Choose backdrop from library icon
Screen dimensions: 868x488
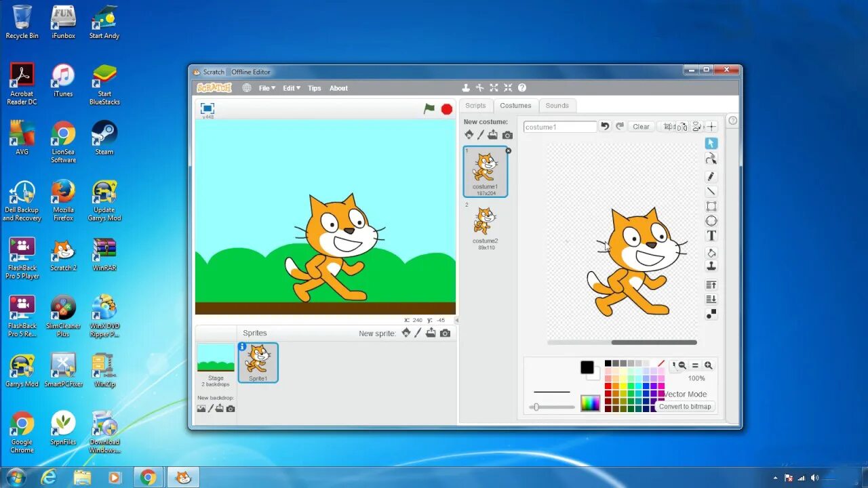201,409
